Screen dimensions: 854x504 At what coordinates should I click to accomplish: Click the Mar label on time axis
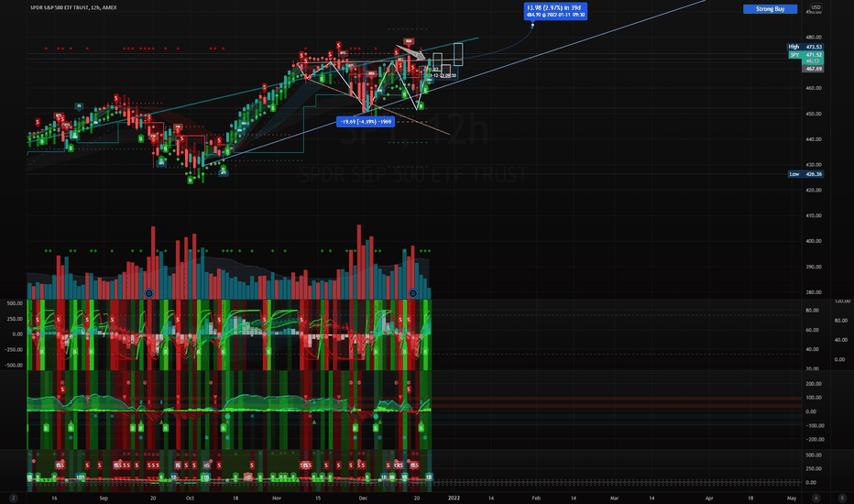(614, 498)
